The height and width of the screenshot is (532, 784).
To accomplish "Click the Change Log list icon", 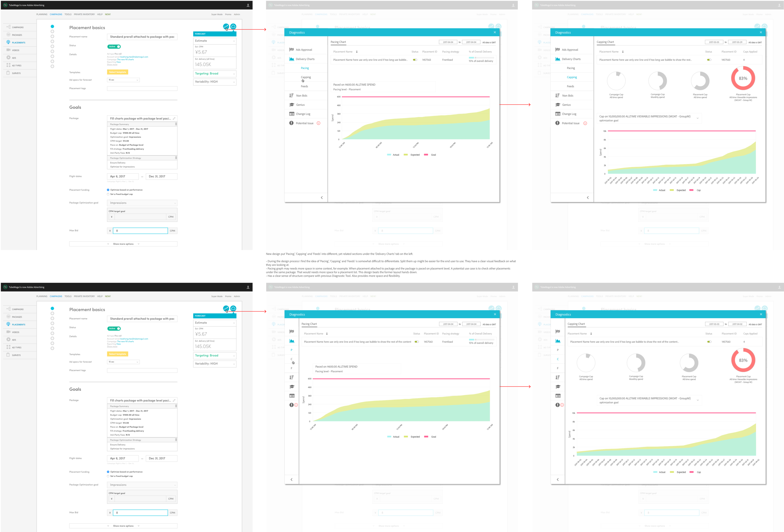I will [291, 114].
